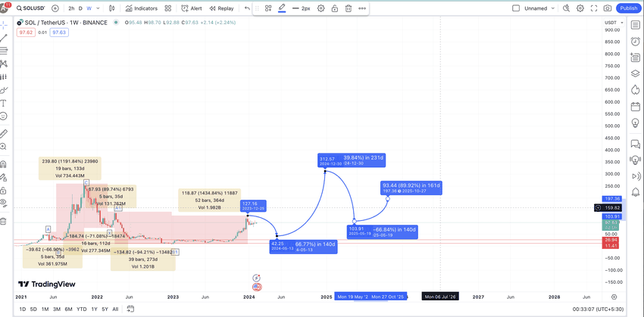Expand the timeframe interval dropdown arrow
Screen dimensions: 644x317
coord(98,8)
